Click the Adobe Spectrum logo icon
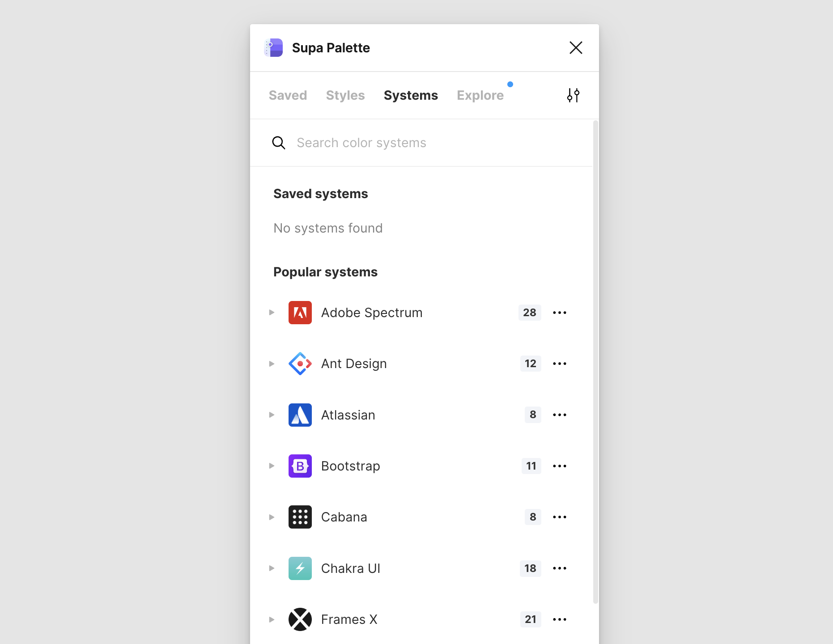Image resolution: width=833 pixels, height=644 pixels. click(300, 313)
